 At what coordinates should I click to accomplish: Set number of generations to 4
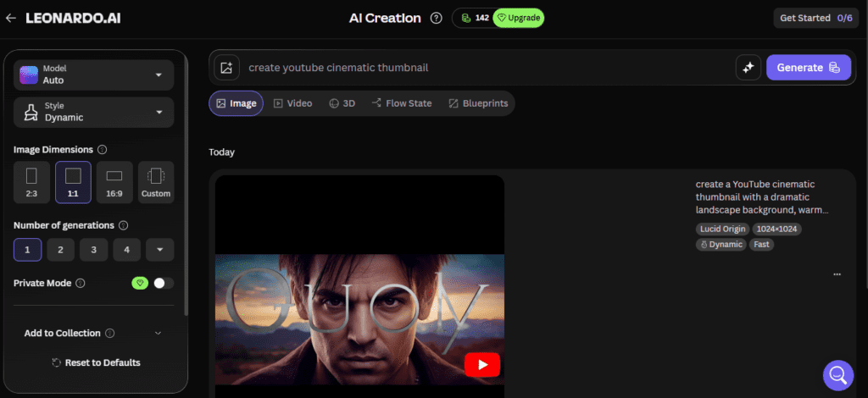tap(127, 250)
